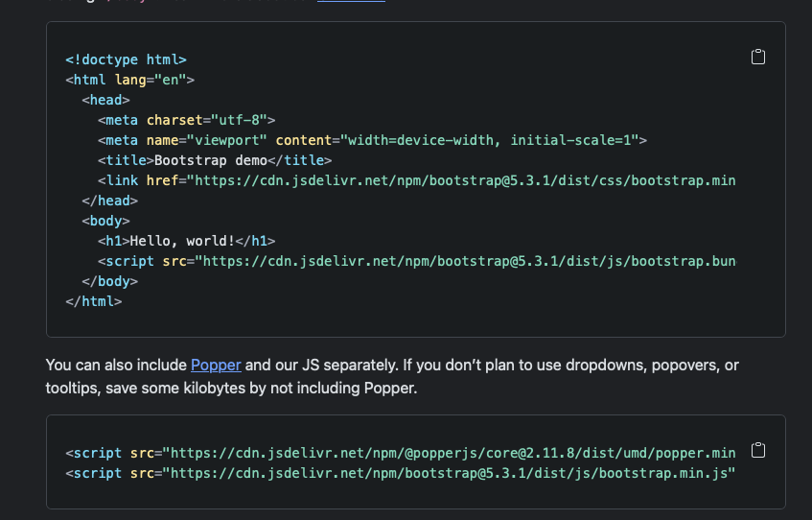Image resolution: width=812 pixels, height=520 pixels.
Task: Click the closing html tag
Action: [x=93, y=301]
